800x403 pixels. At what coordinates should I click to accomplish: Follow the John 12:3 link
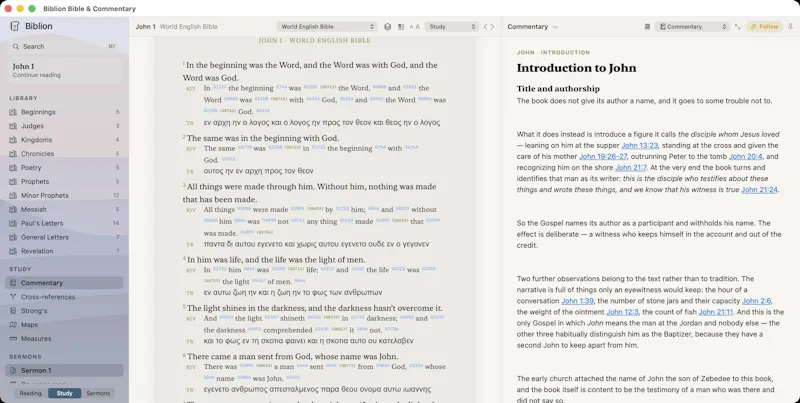(622, 312)
